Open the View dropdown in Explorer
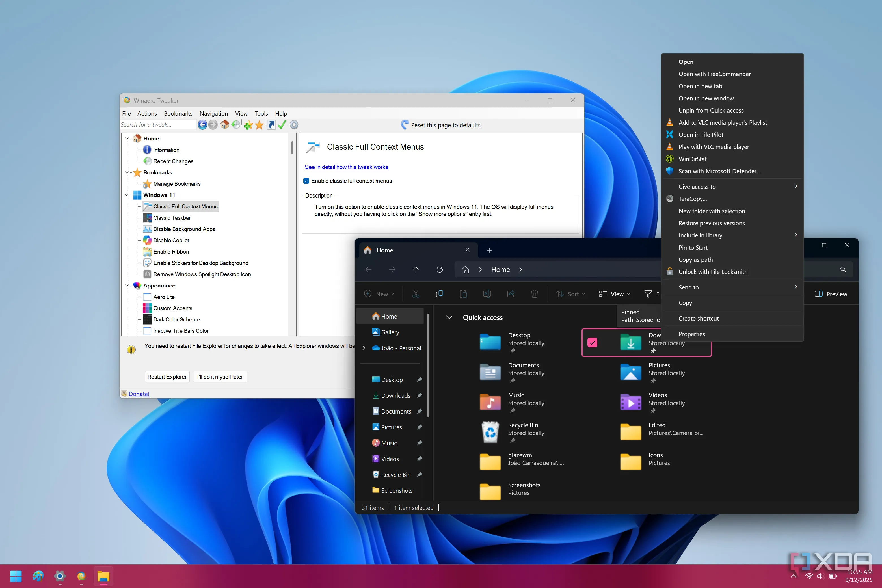The image size is (882, 588). [614, 294]
